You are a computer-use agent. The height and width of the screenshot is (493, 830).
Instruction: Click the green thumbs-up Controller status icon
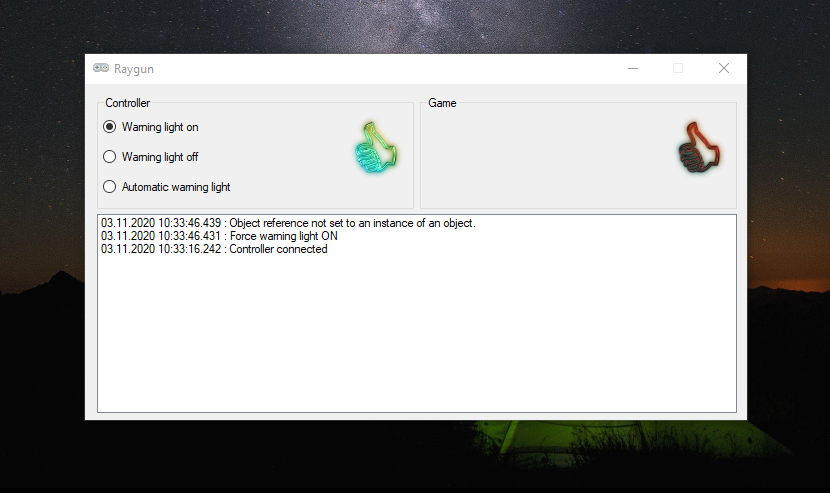point(376,148)
